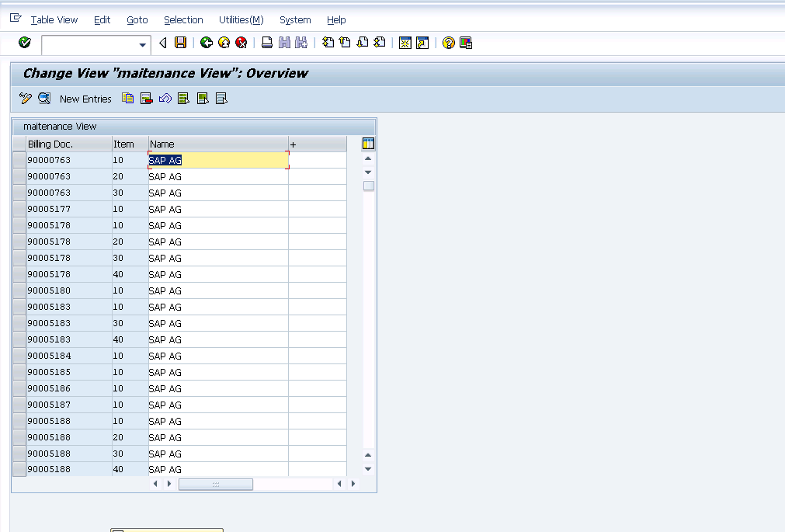Click the horizontal scrollbar thumb

coord(216,485)
